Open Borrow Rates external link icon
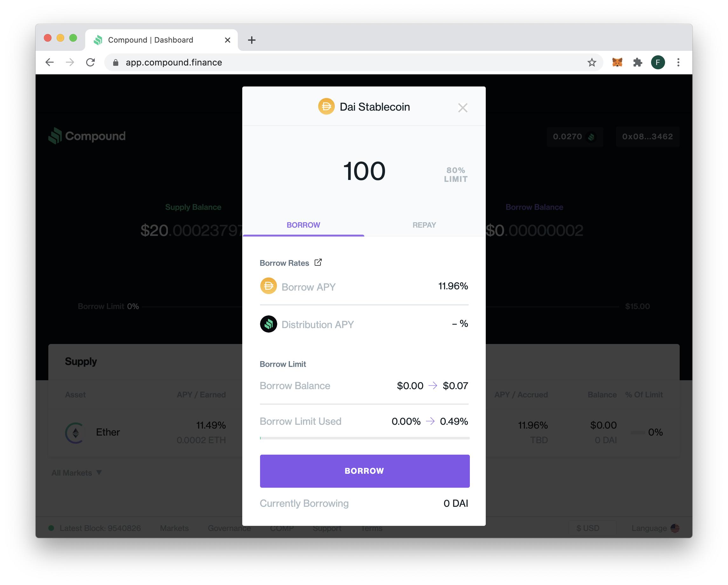Image resolution: width=728 pixels, height=585 pixels. pos(318,262)
